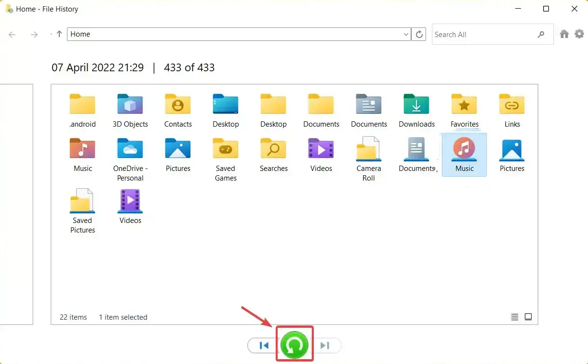Expand the address bar dropdown
Image resolution: width=588 pixels, height=364 pixels.
[x=406, y=34]
